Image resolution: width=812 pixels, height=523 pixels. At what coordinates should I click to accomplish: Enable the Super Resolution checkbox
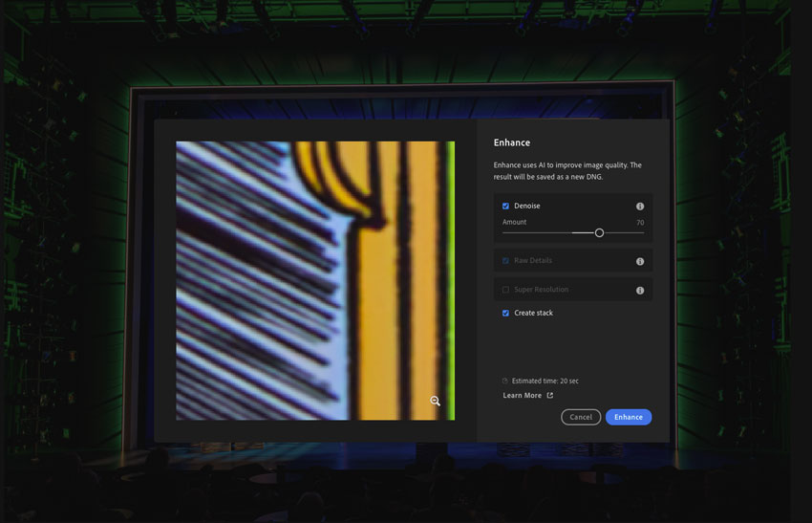505,290
